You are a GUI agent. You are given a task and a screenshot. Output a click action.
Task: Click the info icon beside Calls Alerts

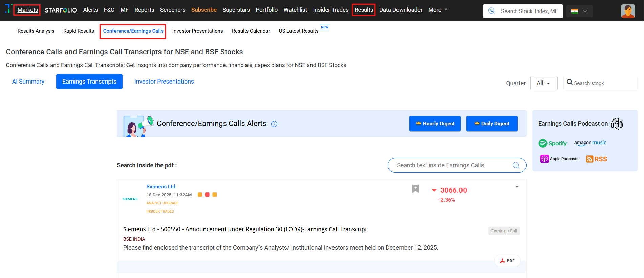274,124
